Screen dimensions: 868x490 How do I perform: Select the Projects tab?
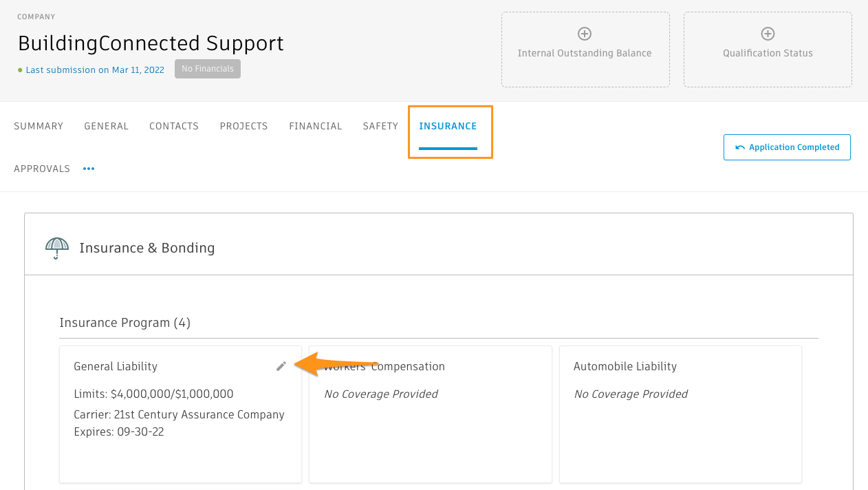[244, 126]
